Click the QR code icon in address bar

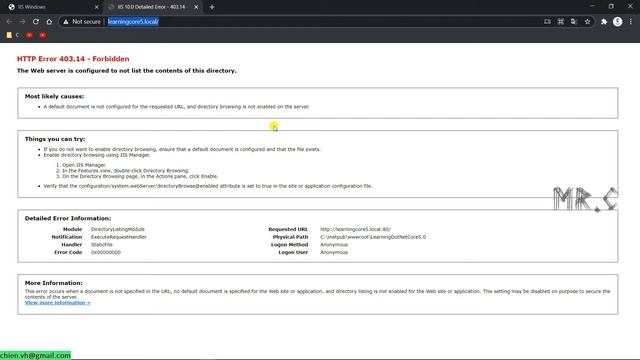pos(561,22)
